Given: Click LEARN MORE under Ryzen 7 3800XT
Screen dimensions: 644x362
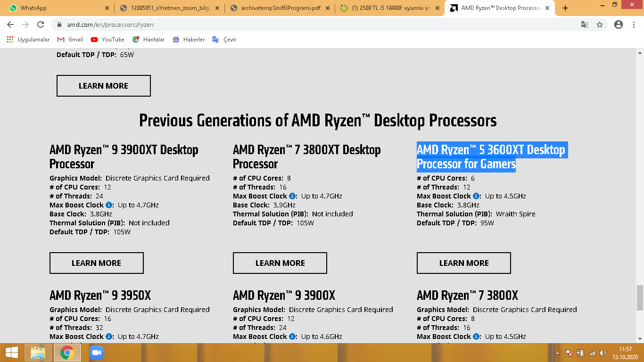Looking at the screenshot, I should (280, 263).
